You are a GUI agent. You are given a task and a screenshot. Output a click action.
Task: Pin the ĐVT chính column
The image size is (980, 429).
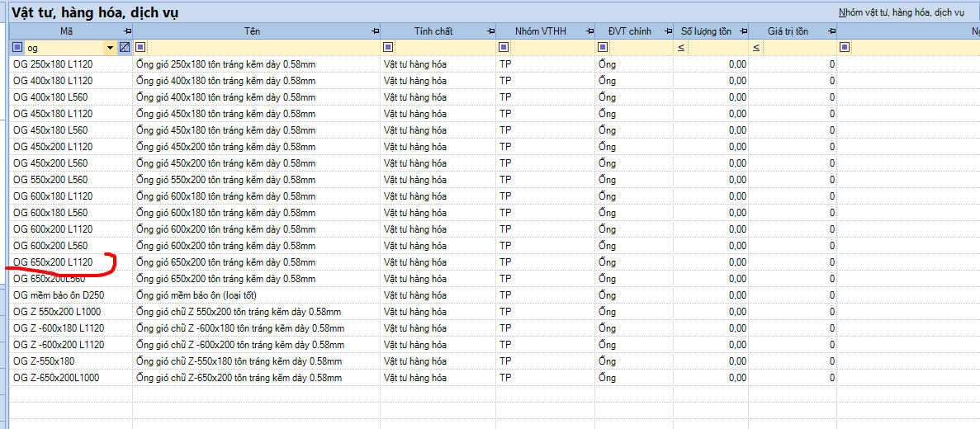coord(668,31)
